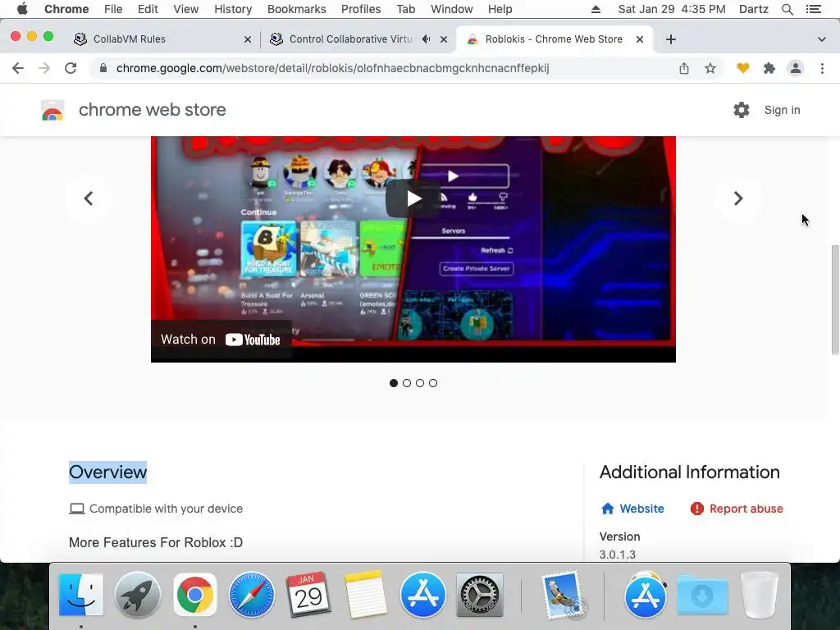The width and height of the screenshot is (840, 630).
Task: Open the Bookmarks menu
Action: (x=296, y=9)
